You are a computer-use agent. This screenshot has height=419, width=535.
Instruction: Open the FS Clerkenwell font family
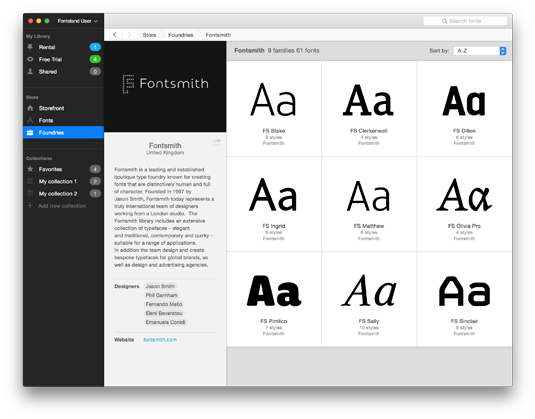coord(369,109)
